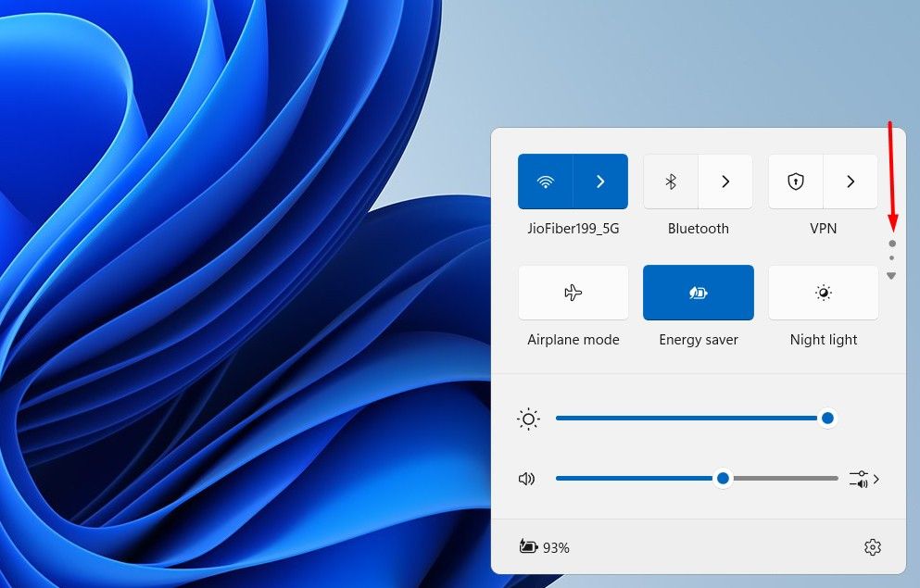
Task: Click the brightness sun icon
Action: tap(527, 419)
